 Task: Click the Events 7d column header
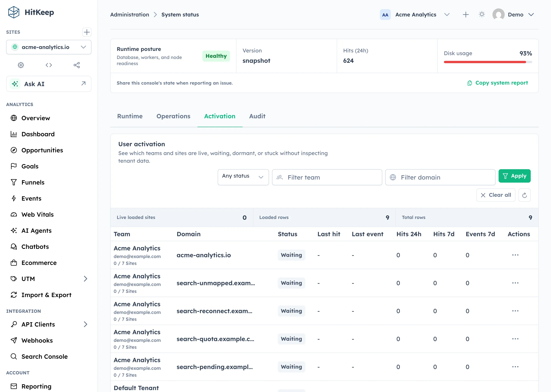point(480,234)
